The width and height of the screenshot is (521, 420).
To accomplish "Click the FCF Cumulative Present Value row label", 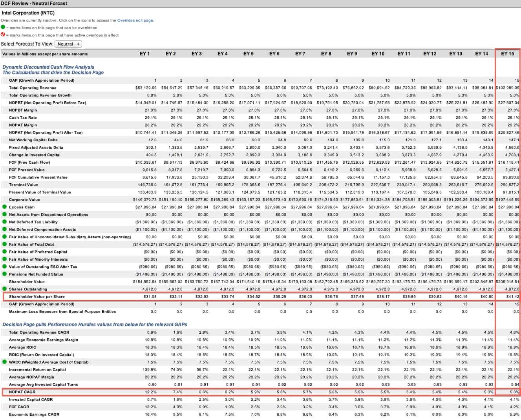I will point(38,177).
